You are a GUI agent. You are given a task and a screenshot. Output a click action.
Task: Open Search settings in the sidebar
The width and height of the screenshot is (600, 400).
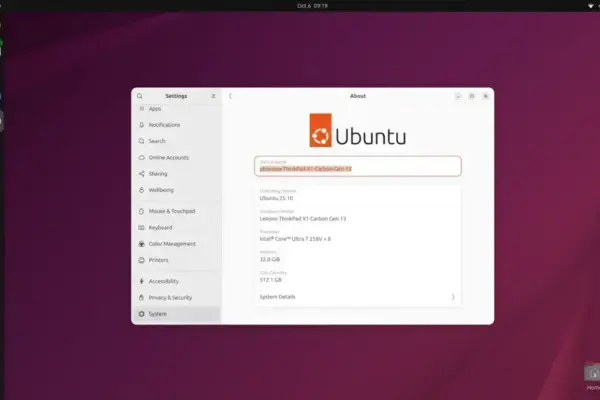point(176,141)
